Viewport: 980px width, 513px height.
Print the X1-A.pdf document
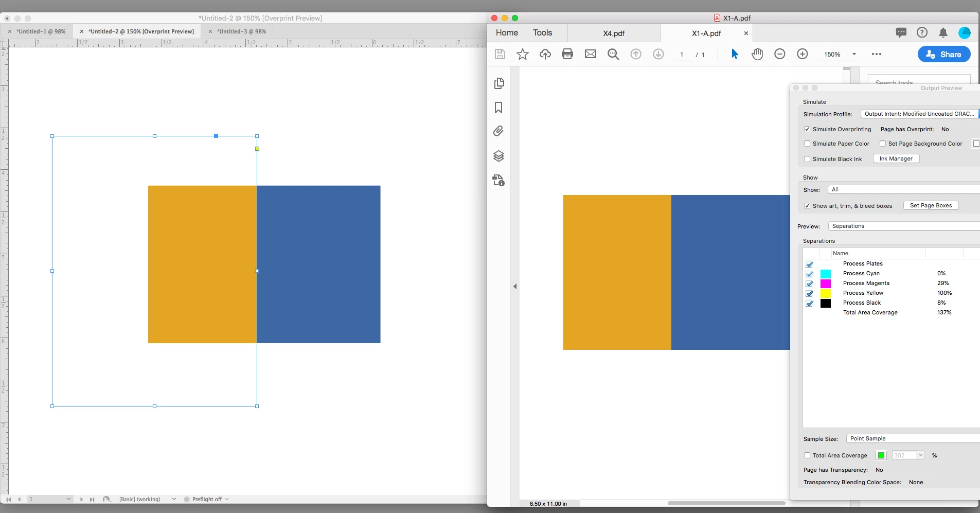click(567, 54)
